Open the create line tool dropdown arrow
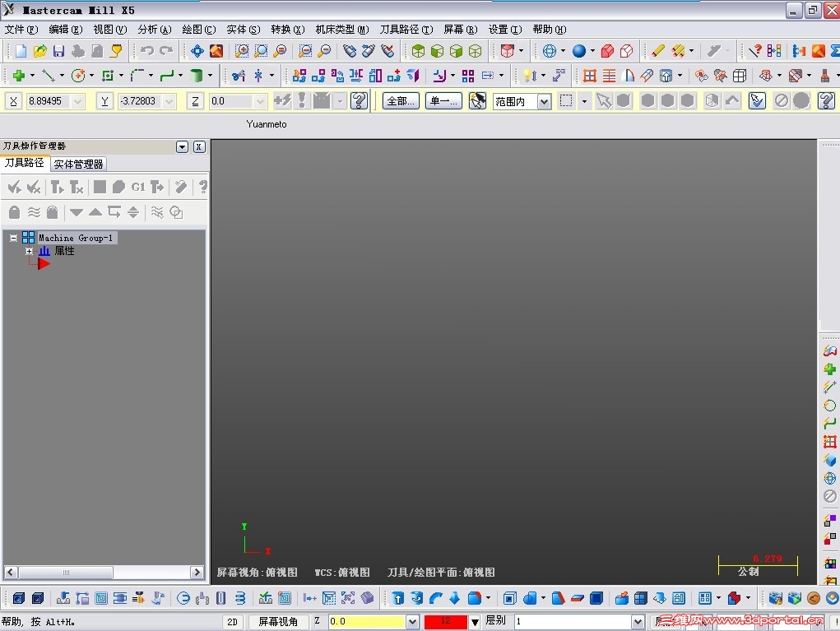 click(62, 76)
